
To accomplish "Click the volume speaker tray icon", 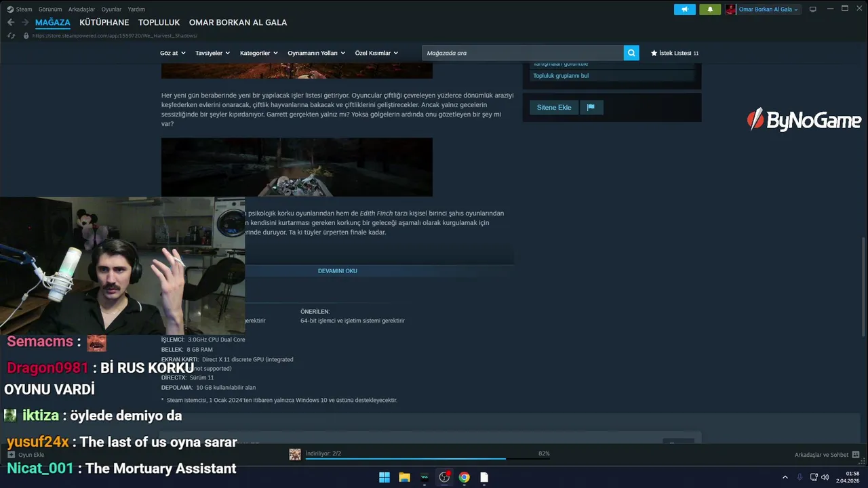I will [825, 477].
